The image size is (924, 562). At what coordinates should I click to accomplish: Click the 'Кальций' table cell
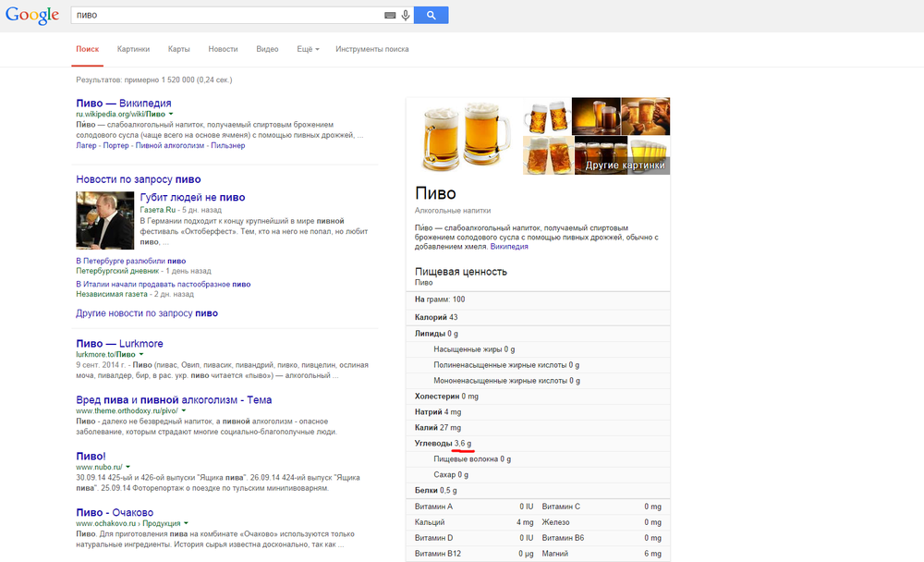click(x=430, y=522)
